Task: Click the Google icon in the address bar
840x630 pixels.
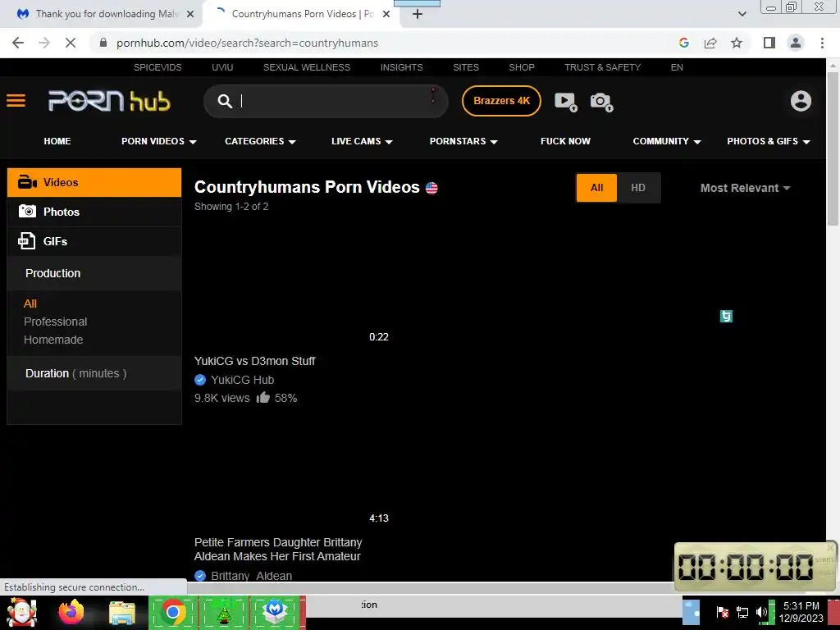Action: click(x=683, y=43)
